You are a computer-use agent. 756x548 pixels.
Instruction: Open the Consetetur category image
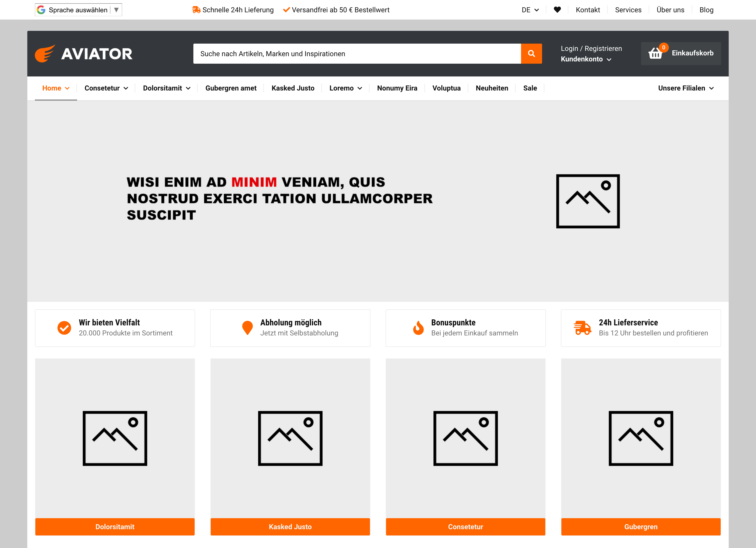tap(466, 438)
